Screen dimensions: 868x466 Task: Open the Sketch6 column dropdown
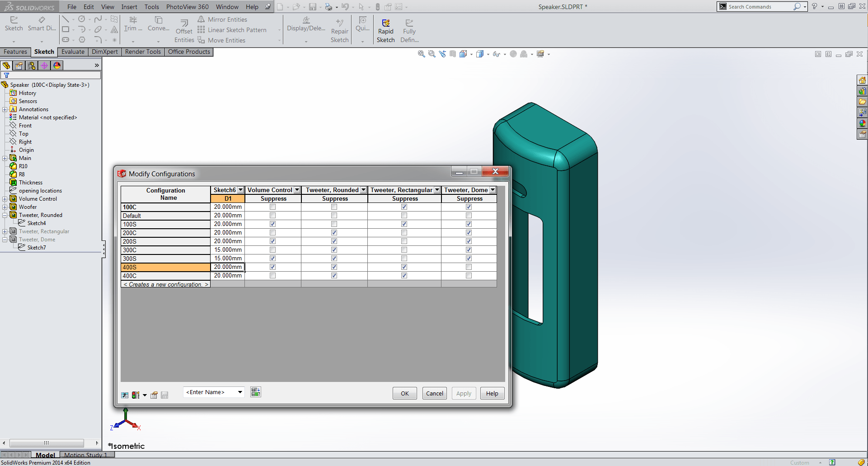click(x=240, y=190)
